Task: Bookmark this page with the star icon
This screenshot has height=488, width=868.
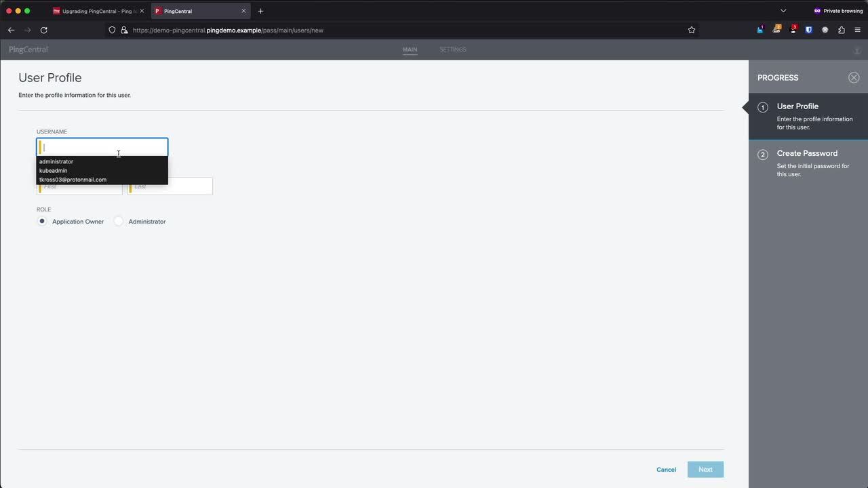Action: (x=692, y=30)
